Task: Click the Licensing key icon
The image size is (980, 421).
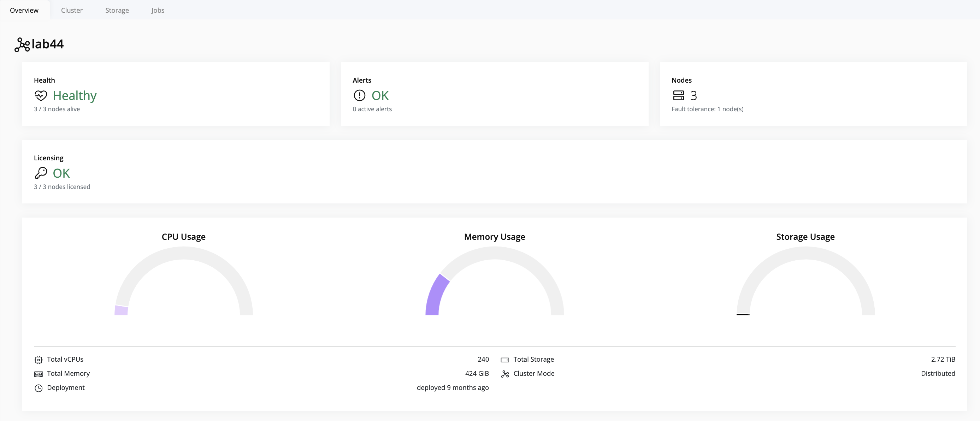Action: tap(41, 173)
